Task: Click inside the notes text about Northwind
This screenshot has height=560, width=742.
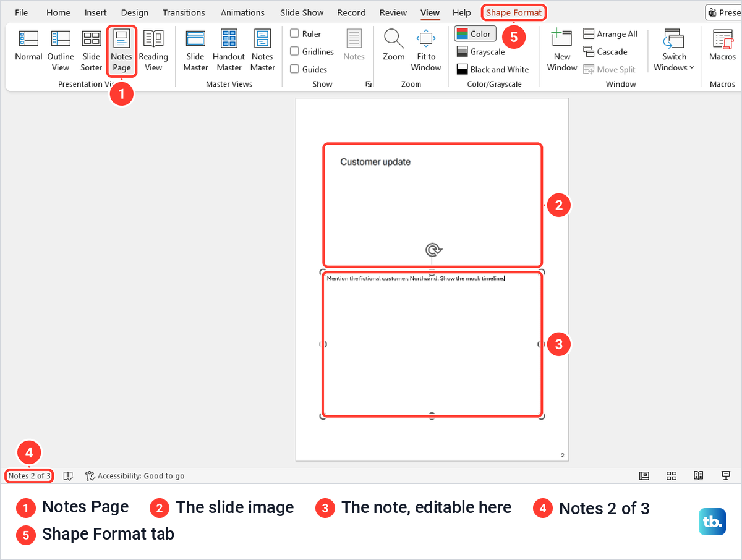Action: (416, 278)
